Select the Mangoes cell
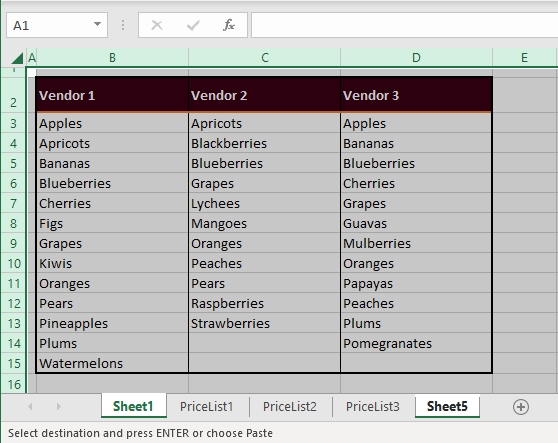Viewport: 558px width, 443px height. pyautogui.click(x=264, y=223)
